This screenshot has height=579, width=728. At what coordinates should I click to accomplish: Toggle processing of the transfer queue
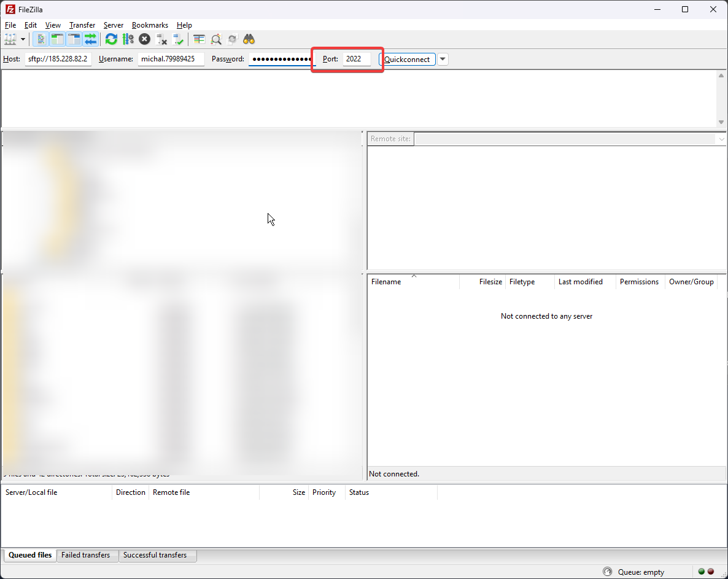128,39
